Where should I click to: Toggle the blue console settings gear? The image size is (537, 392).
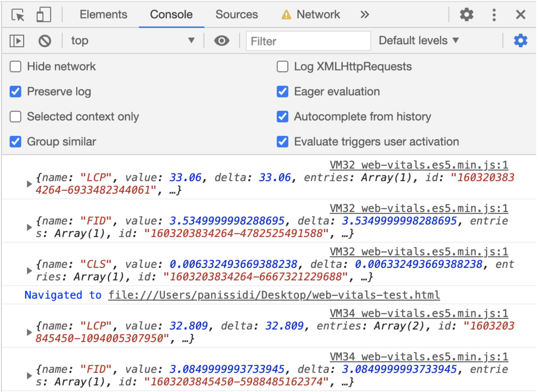point(521,41)
